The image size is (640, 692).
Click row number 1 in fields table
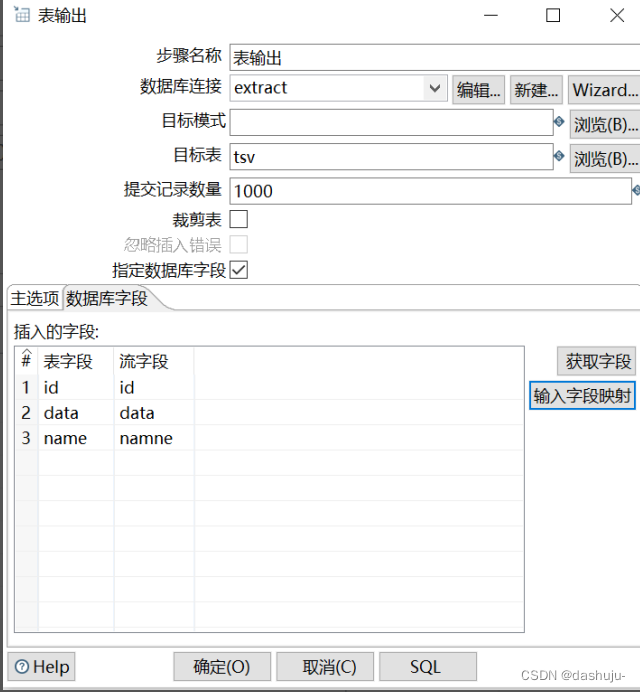tap(26, 387)
